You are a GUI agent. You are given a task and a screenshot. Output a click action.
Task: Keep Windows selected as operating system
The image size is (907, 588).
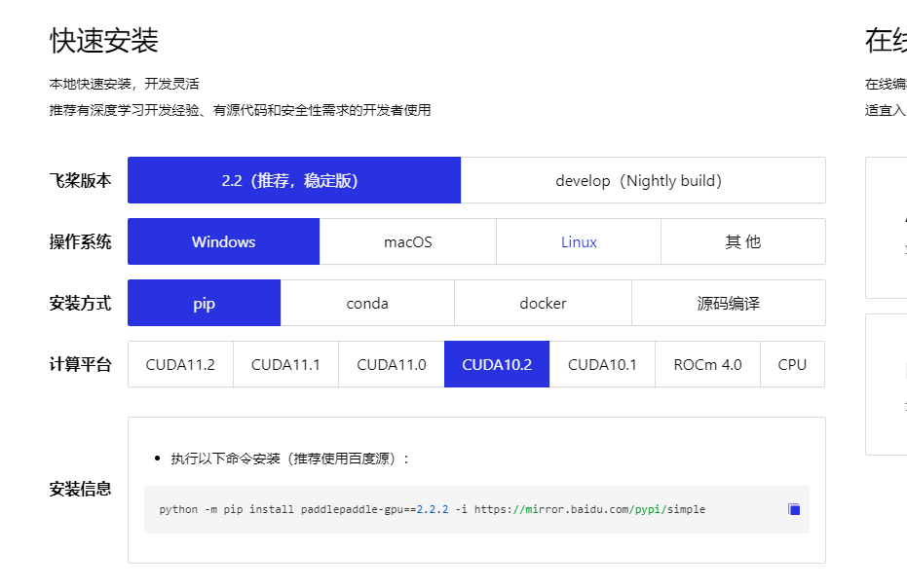coord(223,241)
